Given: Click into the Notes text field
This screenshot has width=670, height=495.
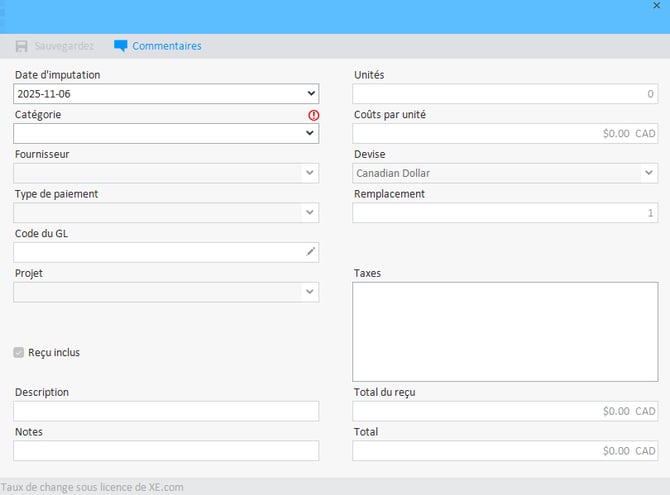Looking at the screenshot, I should pyautogui.click(x=166, y=451).
